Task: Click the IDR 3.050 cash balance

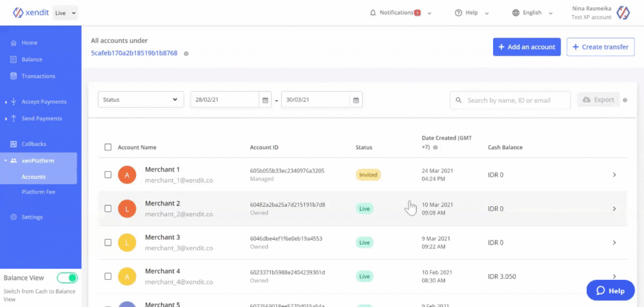Action: pos(502,276)
